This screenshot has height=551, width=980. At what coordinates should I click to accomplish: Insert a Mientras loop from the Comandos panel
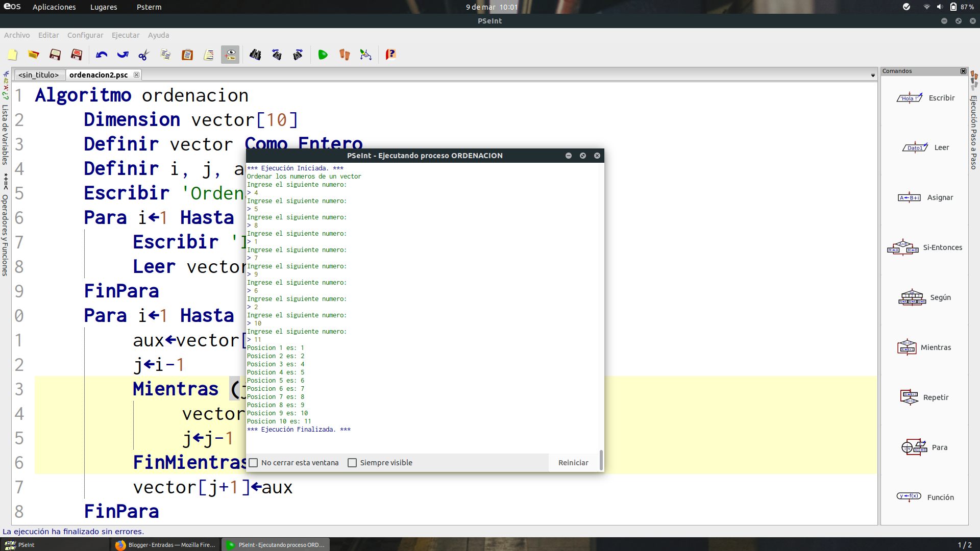924,347
